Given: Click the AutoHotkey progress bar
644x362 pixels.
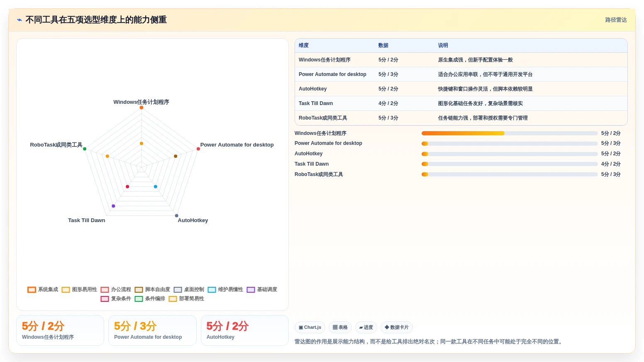Looking at the screenshot, I should [x=510, y=154].
